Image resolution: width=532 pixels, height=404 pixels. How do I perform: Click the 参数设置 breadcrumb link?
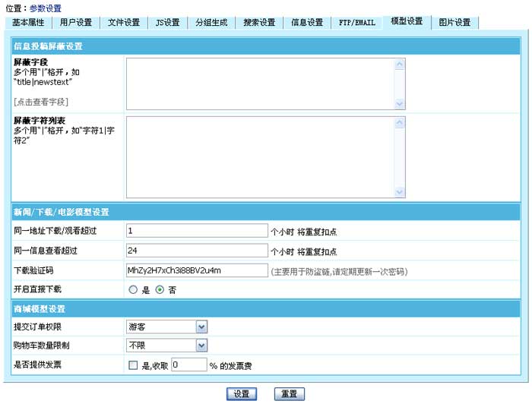[46, 8]
